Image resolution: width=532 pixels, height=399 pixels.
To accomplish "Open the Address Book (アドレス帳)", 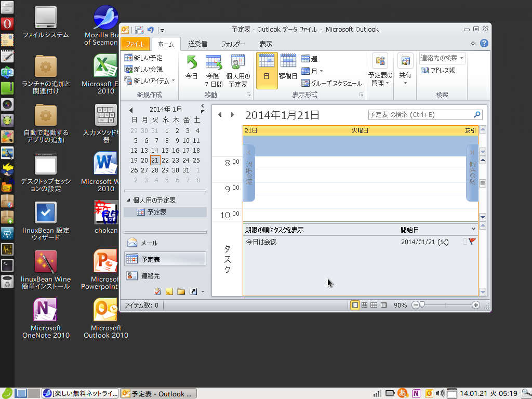I will (x=438, y=70).
